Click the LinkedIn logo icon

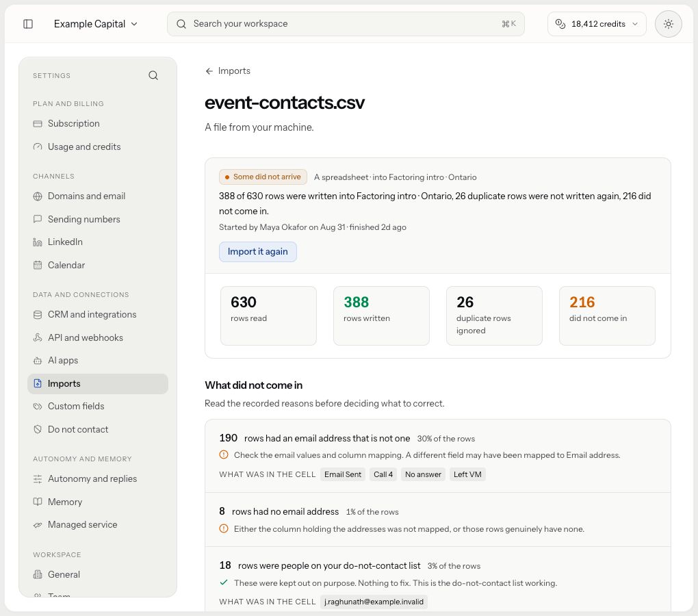(38, 242)
